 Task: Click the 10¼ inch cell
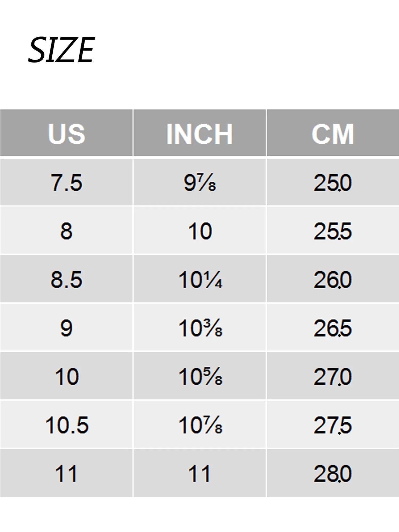point(199,279)
